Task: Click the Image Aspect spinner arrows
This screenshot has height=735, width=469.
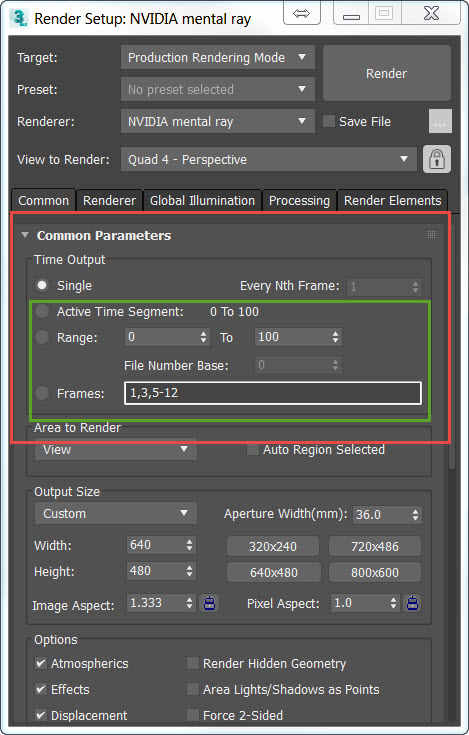Action: click(x=189, y=603)
